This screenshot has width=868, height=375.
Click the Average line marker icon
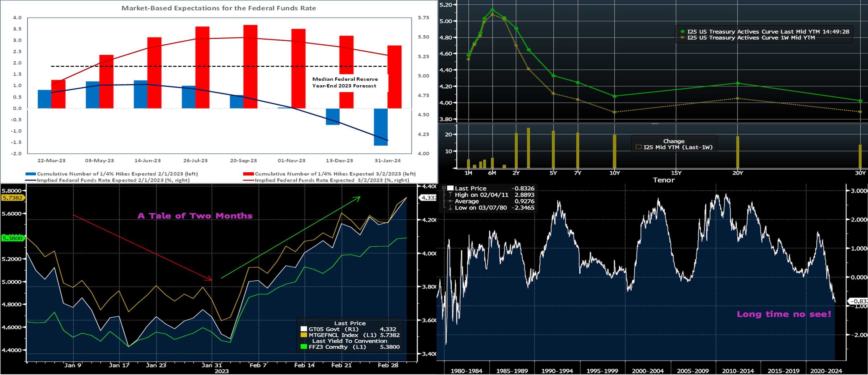click(450, 201)
